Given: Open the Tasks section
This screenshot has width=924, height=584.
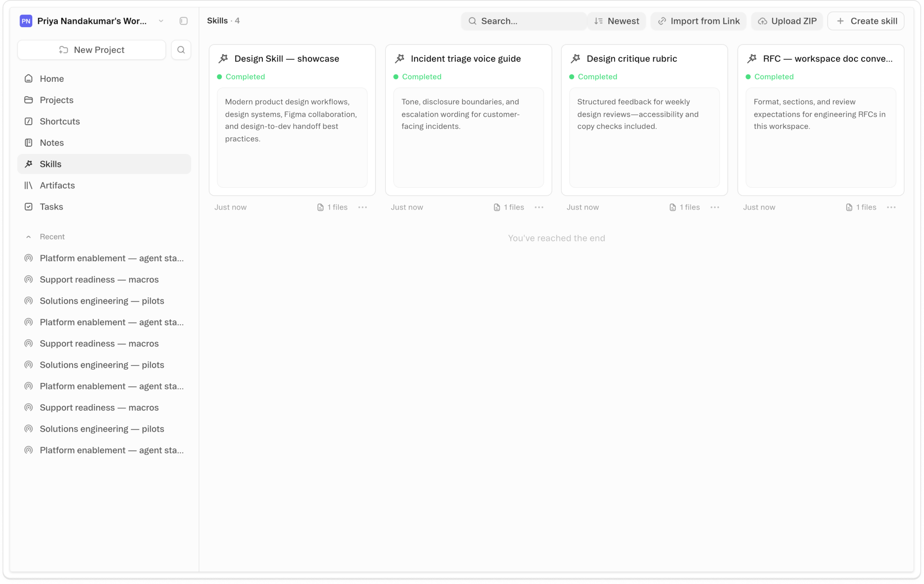Looking at the screenshot, I should [x=51, y=207].
